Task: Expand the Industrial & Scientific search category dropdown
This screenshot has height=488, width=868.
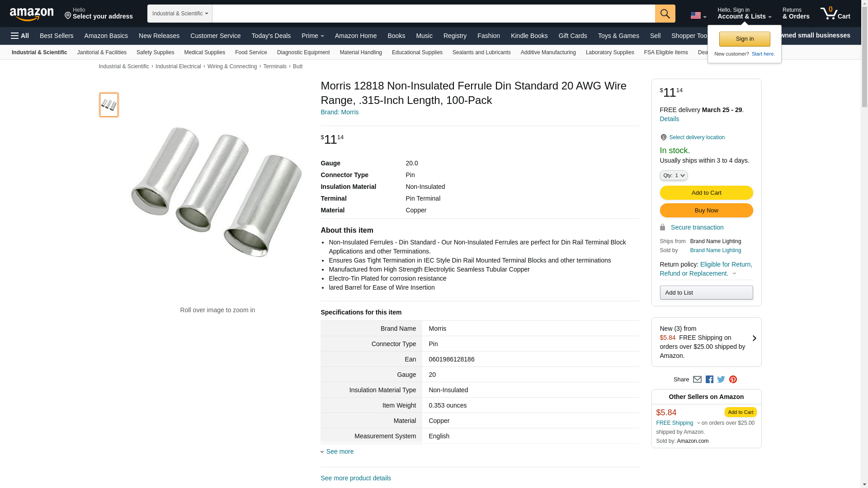Action: point(180,14)
